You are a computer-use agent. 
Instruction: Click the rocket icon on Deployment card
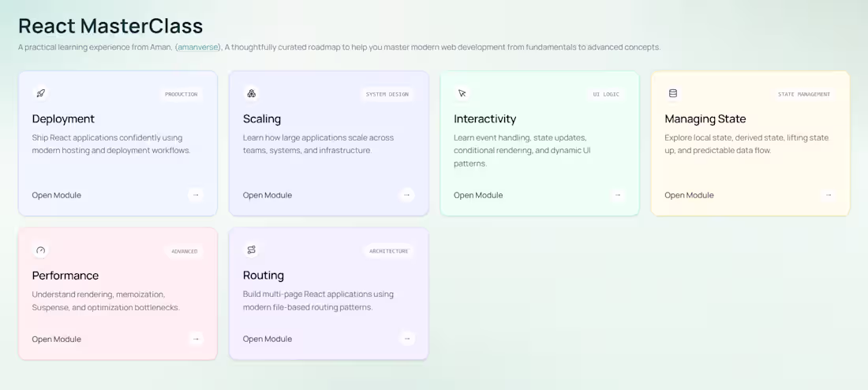point(40,94)
